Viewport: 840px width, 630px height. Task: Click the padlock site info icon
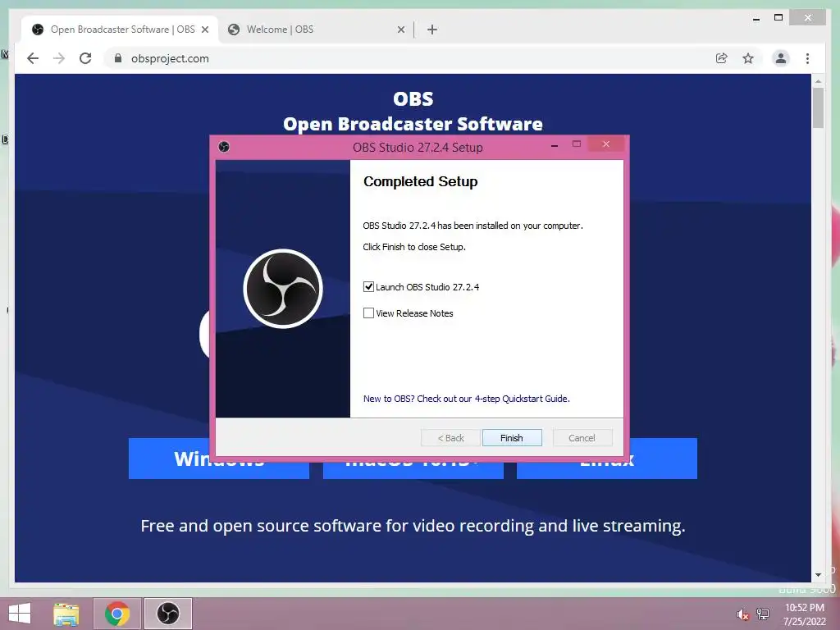[118, 58]
